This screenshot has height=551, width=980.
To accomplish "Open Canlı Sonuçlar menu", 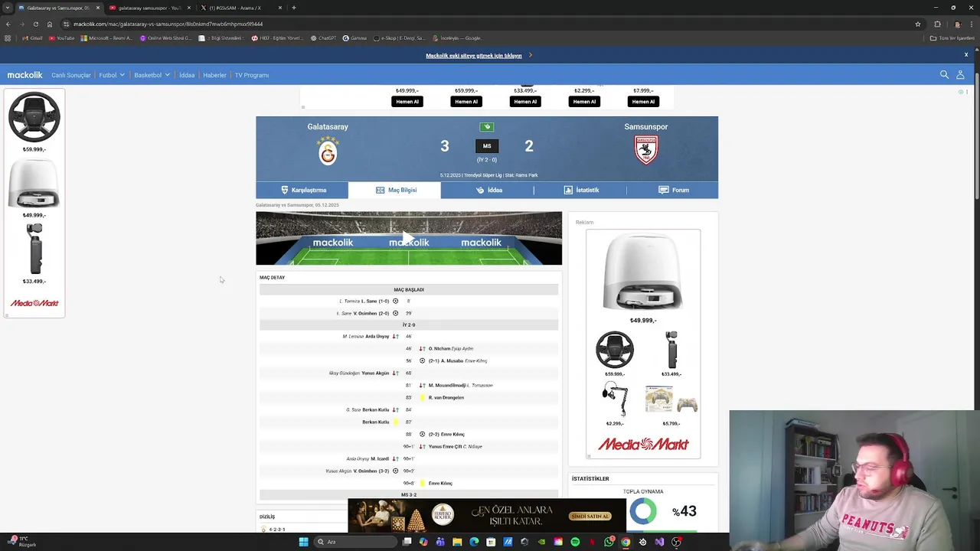I will [71, 75].
